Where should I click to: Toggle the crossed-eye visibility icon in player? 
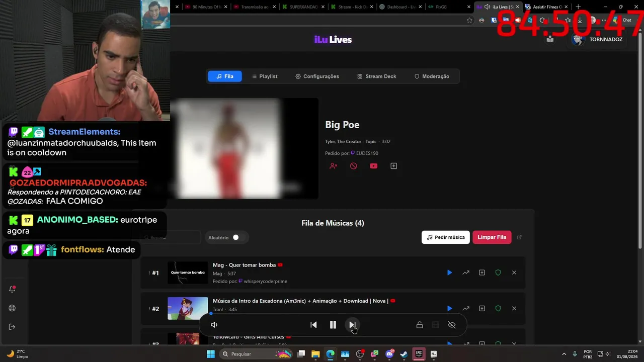[452, 325]
